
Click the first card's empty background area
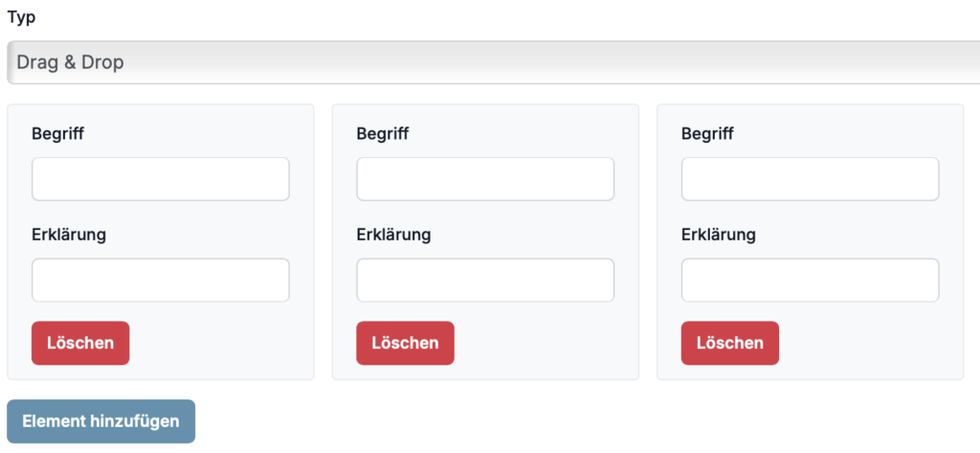click(220, 345)
